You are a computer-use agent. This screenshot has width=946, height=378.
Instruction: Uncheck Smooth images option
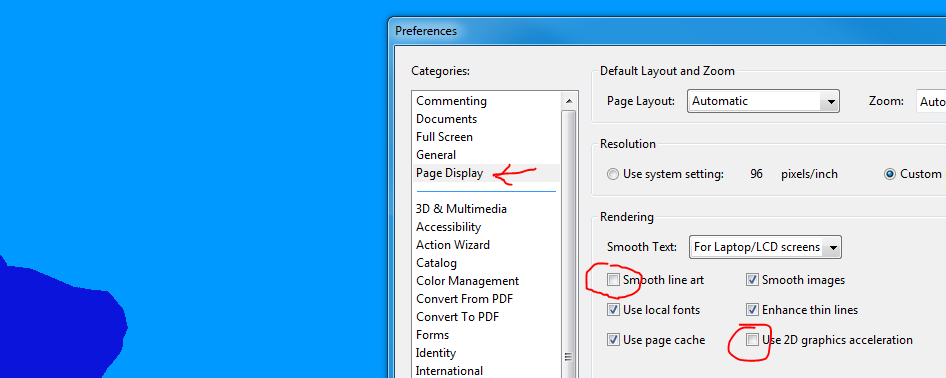(x=752, y=280)
